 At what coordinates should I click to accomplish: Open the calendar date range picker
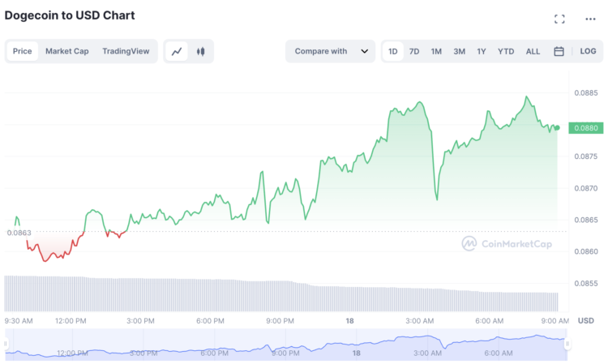coord(559,51)
